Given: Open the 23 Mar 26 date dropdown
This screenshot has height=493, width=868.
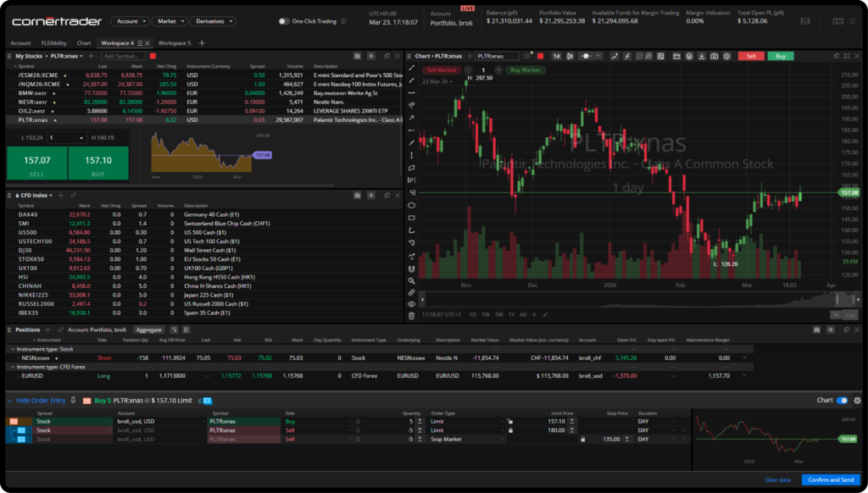Looking at the screenshot, I should tap(437, 81).
